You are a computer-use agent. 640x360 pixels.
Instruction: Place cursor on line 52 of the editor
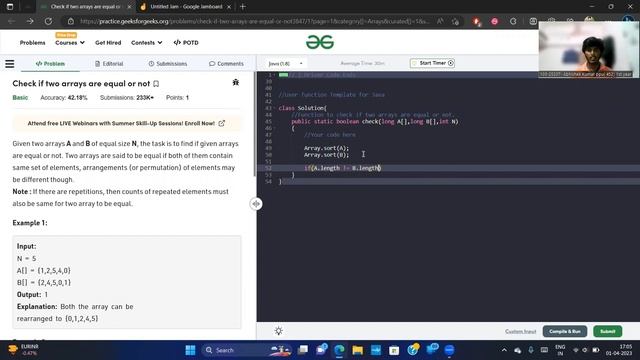[x=449, y=168]
